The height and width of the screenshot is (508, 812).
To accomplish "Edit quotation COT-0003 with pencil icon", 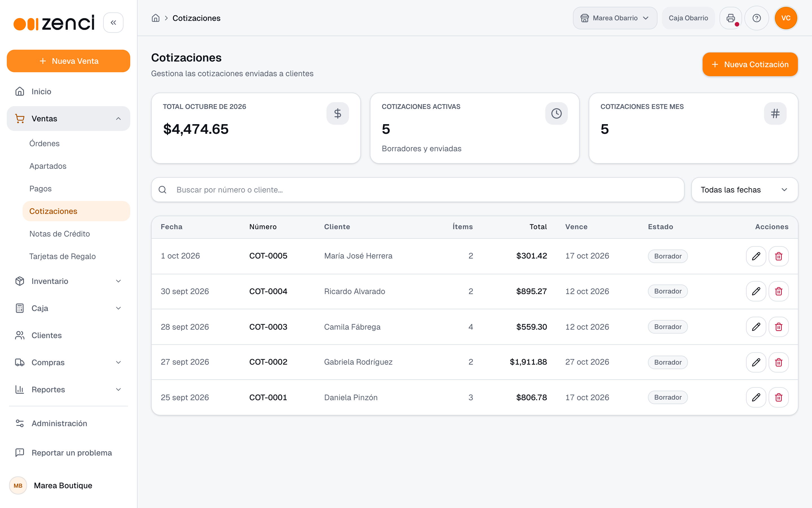I will coord(756,327).
